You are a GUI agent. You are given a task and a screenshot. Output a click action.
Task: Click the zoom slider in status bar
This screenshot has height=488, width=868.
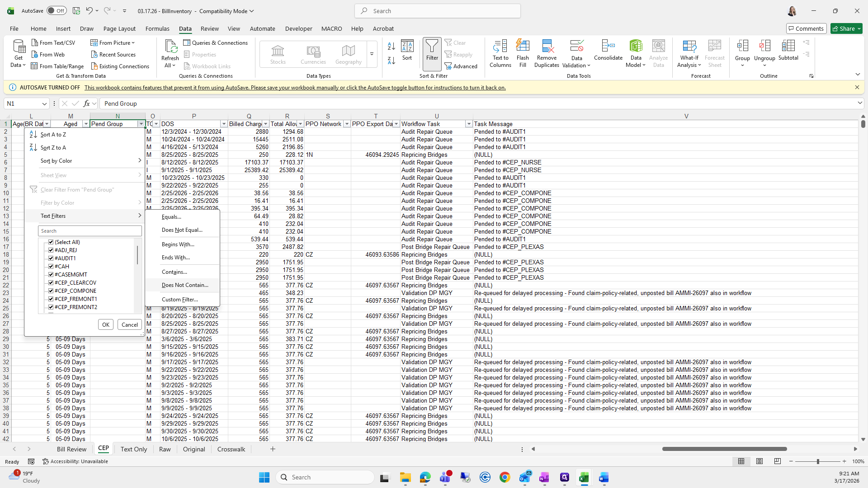[817, 461]
